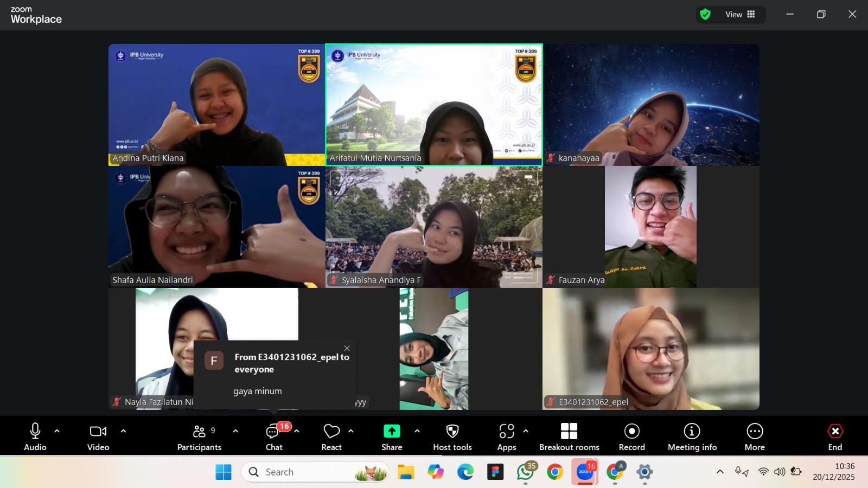Open the Apps panel
Screen dimensions: 868x488
pyautogui.click(x=506, y=436)
